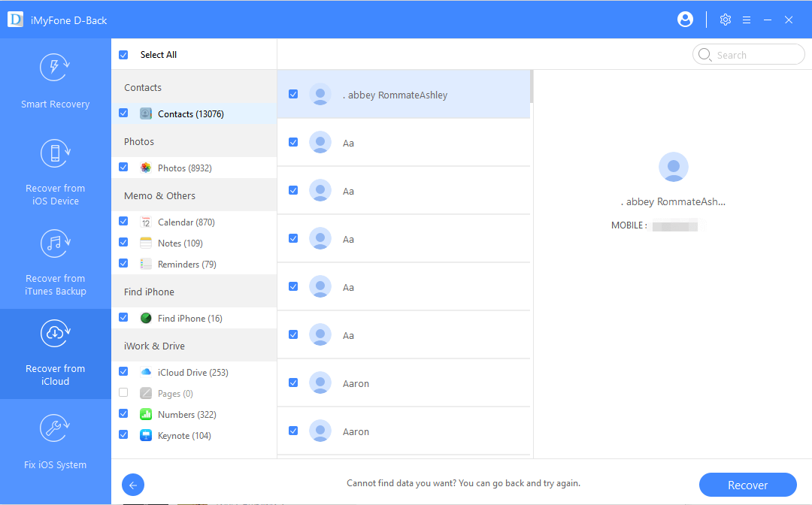This screenshot has height=505, width=812.
Task: Open settings gear icon in title bar
Action: (x=725, y=20)
